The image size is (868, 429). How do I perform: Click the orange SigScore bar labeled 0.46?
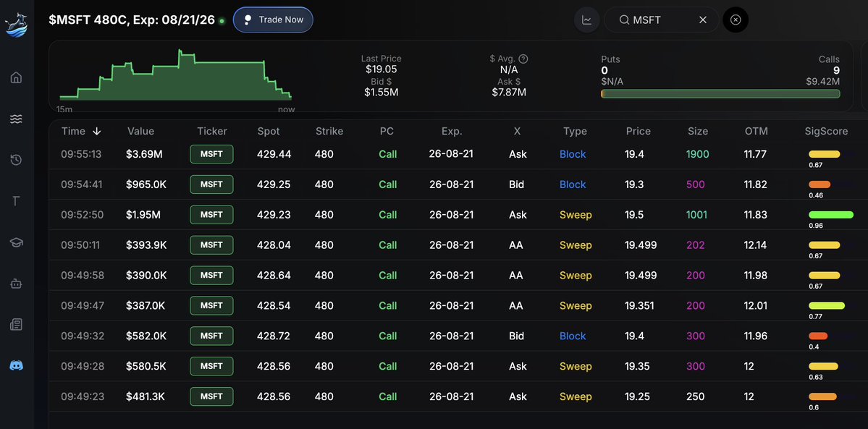coord(819,184)
